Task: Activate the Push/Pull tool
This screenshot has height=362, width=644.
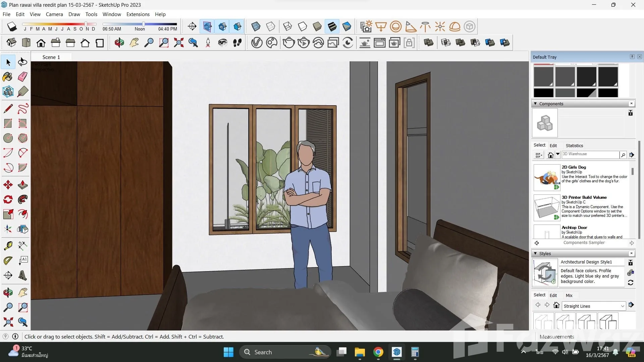Action: click(22, 185)
